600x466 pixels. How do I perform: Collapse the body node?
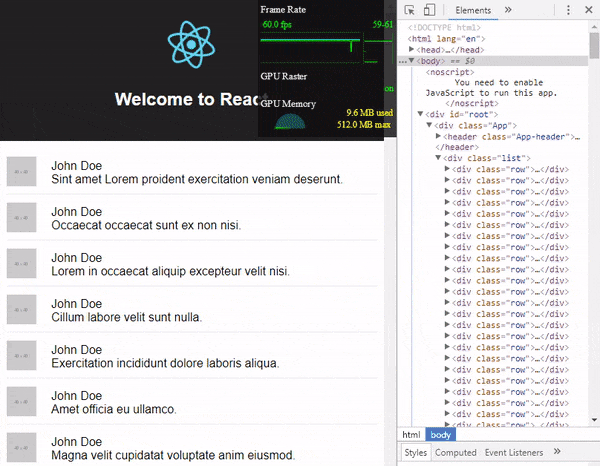(411, 60)
